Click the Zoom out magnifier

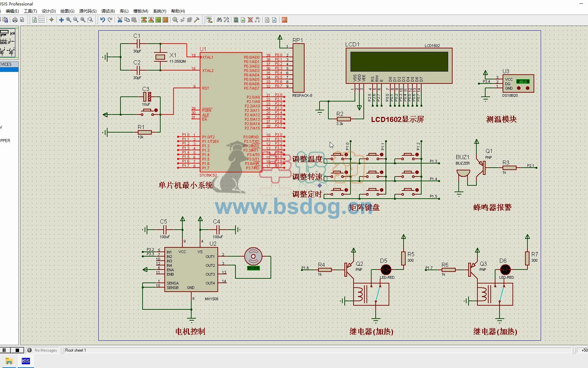click(x=76, y=20)
